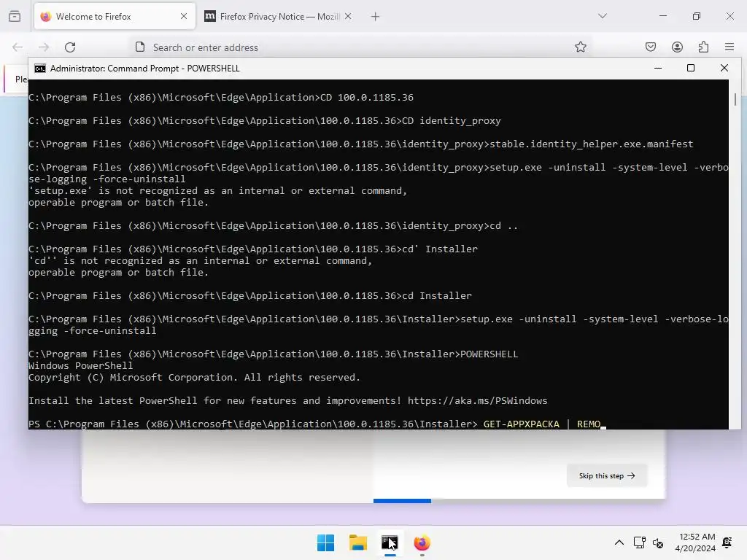Viewport: 747px width, 560px height.
Task: Click Firefox taskbar icon
Action: pos(422,542)
